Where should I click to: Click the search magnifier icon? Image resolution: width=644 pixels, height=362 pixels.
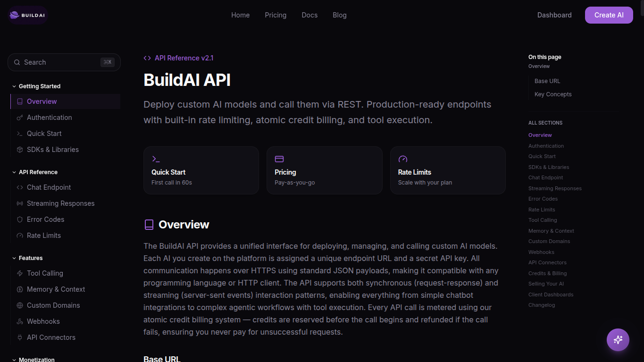pos(17,62)
